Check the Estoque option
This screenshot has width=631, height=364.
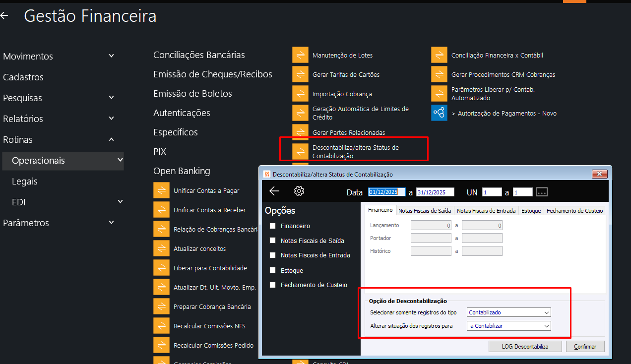coord(272,270)
